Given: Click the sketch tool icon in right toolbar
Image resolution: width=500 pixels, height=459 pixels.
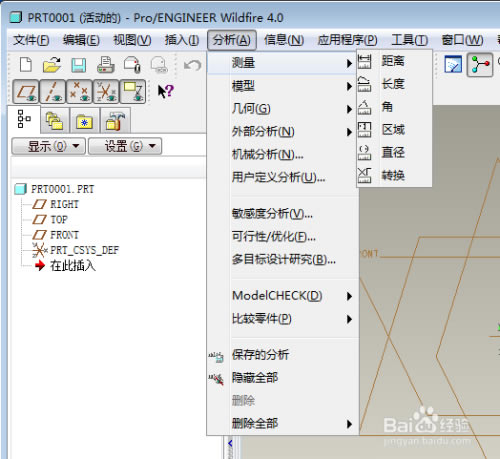Looking at the screenshot, I should [x=453, y=64].
